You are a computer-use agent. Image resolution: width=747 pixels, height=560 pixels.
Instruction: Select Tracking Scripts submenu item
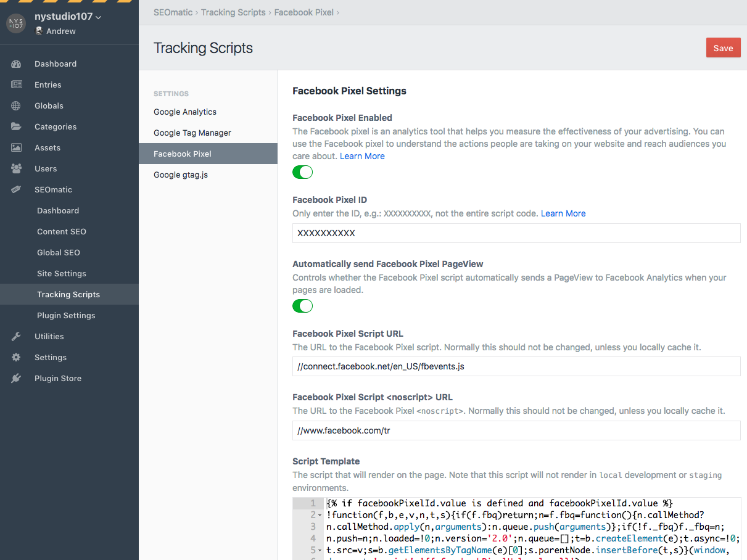(69, 294)
